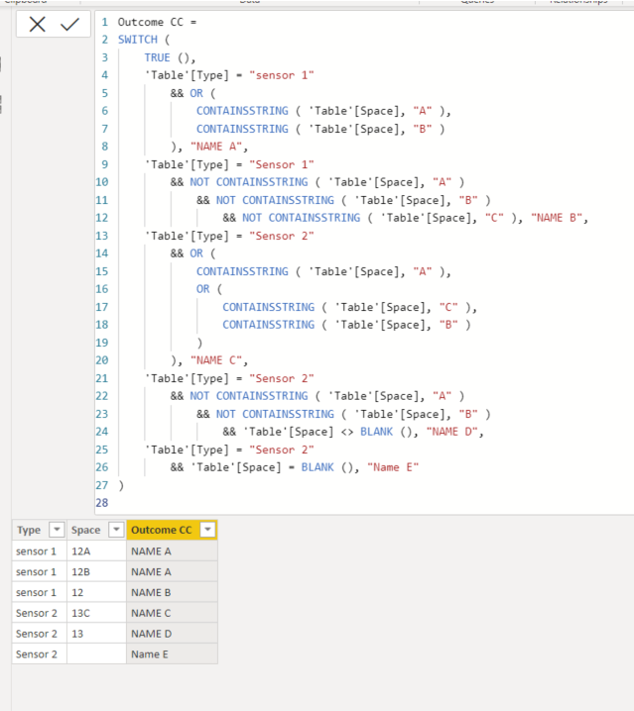
Task: Click the closing parenthesis on line 27
Action: pyautogui.click(x=121, y=486)
